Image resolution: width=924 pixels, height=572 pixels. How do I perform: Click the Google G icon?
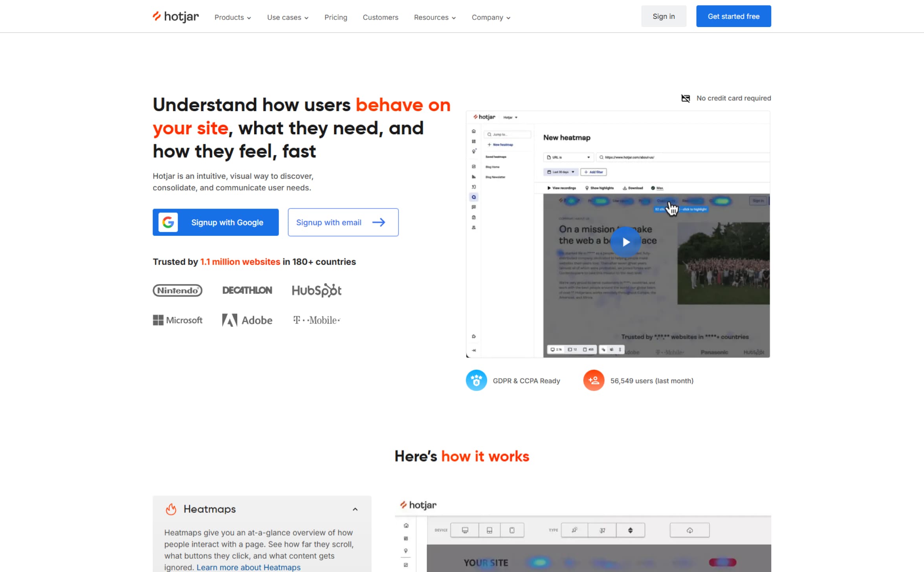(x=168, y=222)
